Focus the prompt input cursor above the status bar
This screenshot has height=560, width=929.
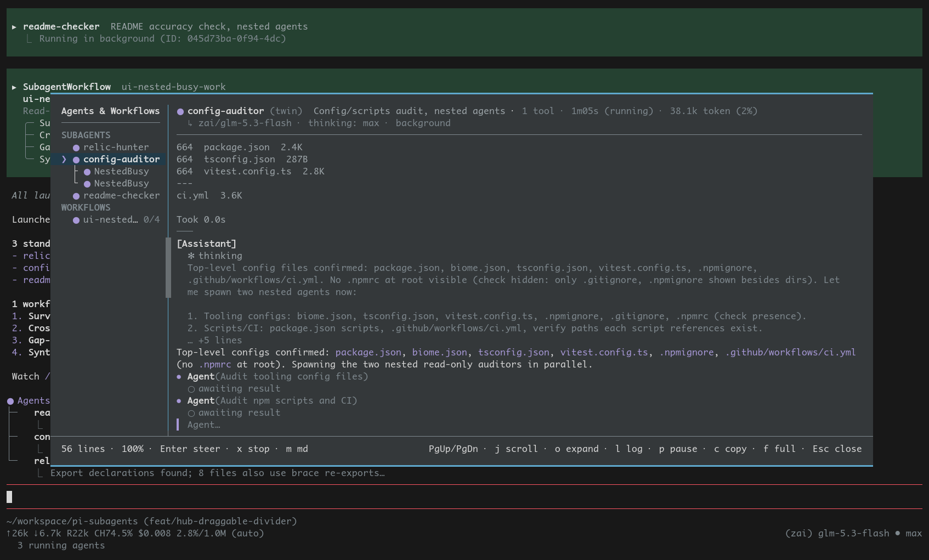click(x=9, y=497)
